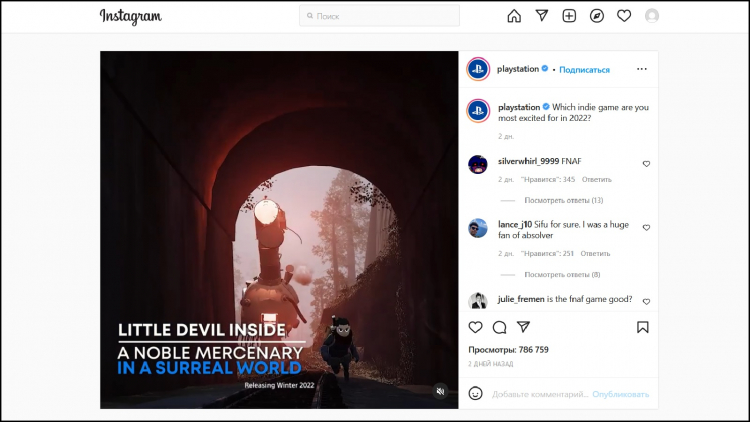The image size is (750, 422).
Task: Open activity heart icon in header
Action: point(624,16)
